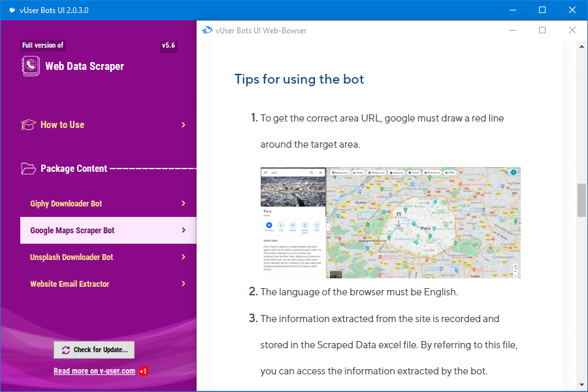Click 'The language of the browser must be English.'
This screenshot has width=588, height=392.
coord(359,292)
